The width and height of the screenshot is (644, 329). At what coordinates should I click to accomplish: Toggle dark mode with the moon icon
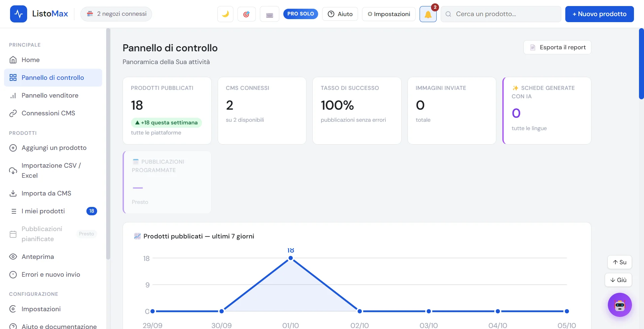click(x=225, y=14)
